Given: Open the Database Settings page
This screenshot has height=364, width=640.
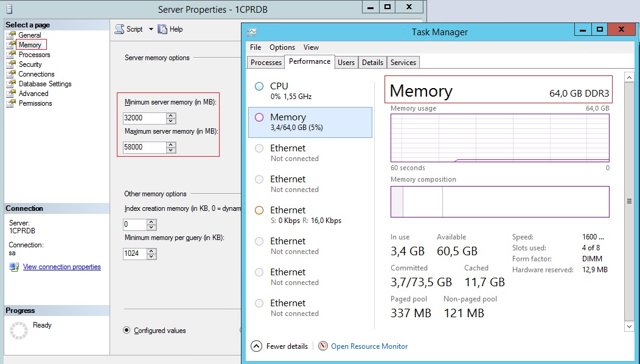Looking at the screenshot, I should point(44,84).
